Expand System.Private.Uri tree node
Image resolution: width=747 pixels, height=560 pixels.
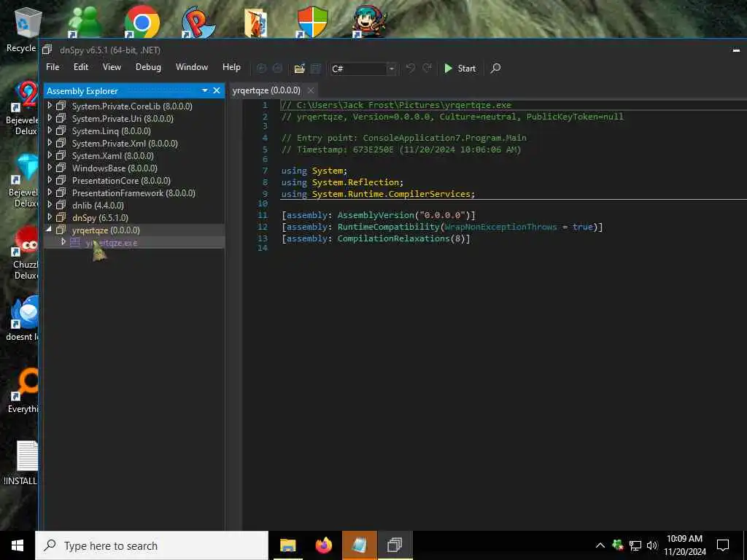tap(50, 118)
